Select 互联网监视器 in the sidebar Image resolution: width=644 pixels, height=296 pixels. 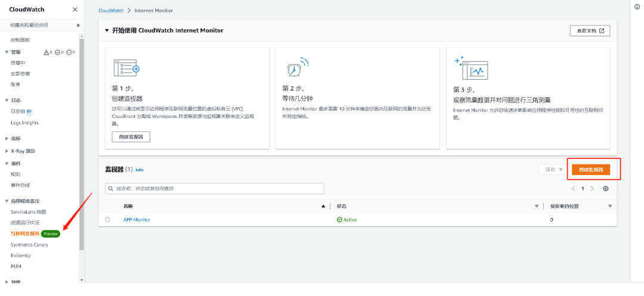[x=25, y=233]
